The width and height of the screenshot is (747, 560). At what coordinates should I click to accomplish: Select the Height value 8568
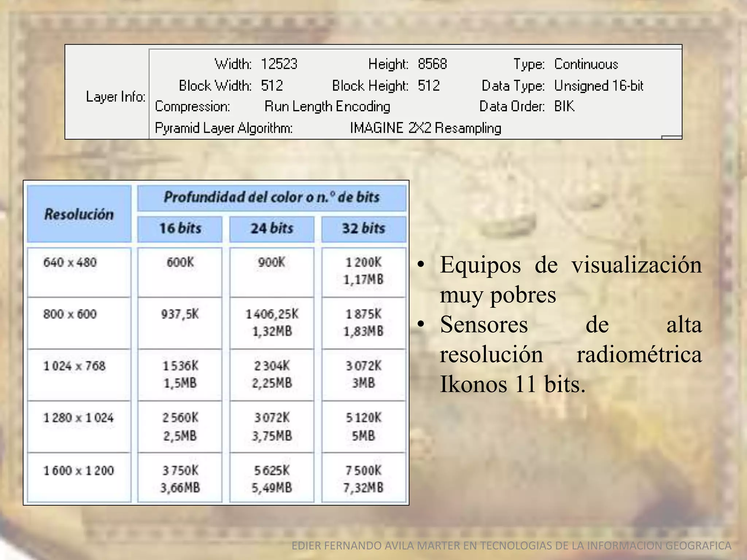pyautogui.click(x=432, y=64)
